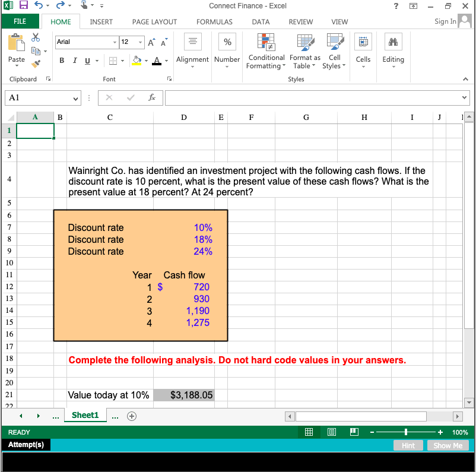476x472 pixels.
Task: Open the FILE menu
Action: coord(20,22)
